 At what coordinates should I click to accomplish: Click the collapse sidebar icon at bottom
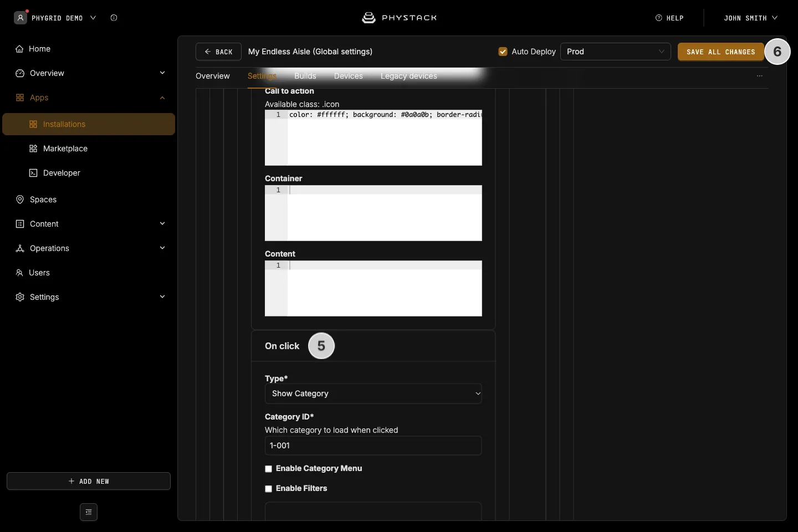point(89,512)
